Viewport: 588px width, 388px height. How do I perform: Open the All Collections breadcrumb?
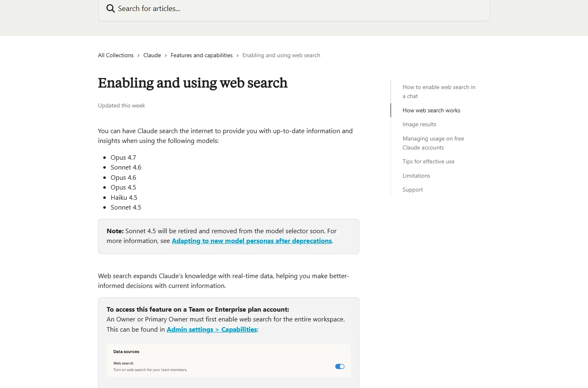(116, 55)
